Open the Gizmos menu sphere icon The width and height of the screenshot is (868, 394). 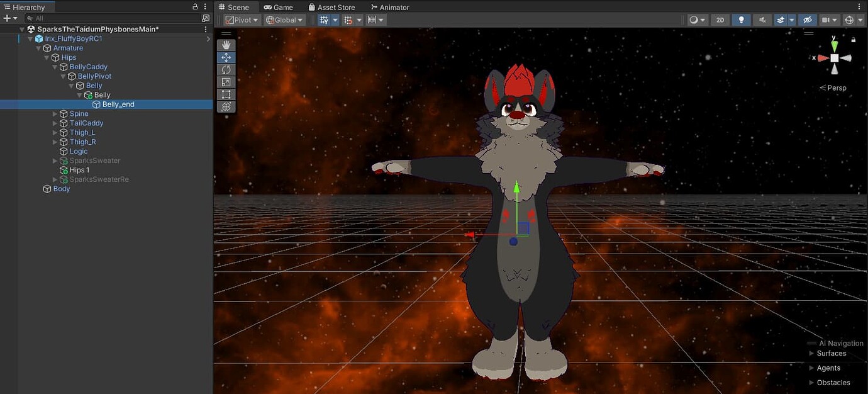point(849,20)
